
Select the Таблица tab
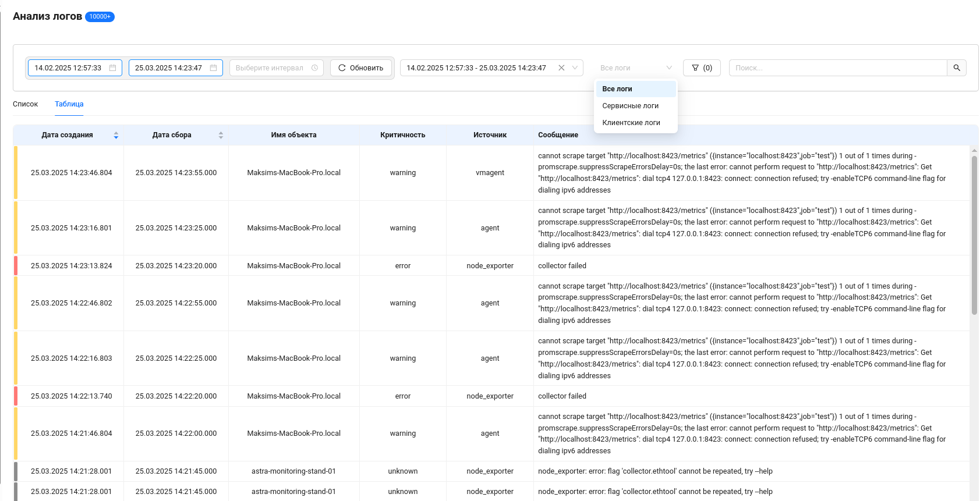pos(69,104)
